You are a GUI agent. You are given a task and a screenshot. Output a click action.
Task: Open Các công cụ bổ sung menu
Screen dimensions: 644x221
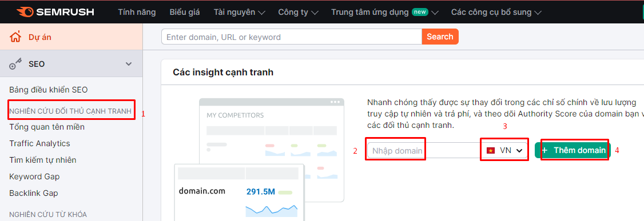click(496, 12)
